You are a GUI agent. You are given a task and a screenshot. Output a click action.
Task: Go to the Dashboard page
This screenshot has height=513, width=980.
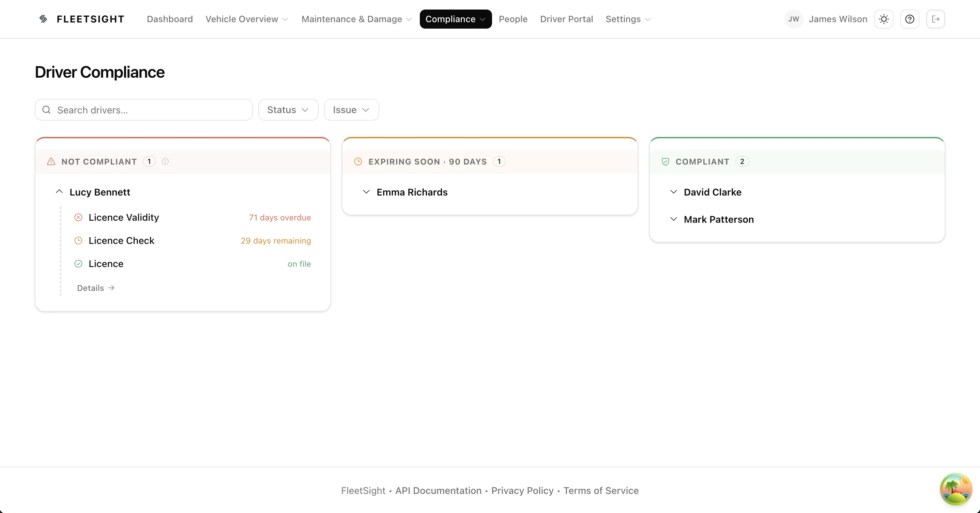(x=170, y=19)
